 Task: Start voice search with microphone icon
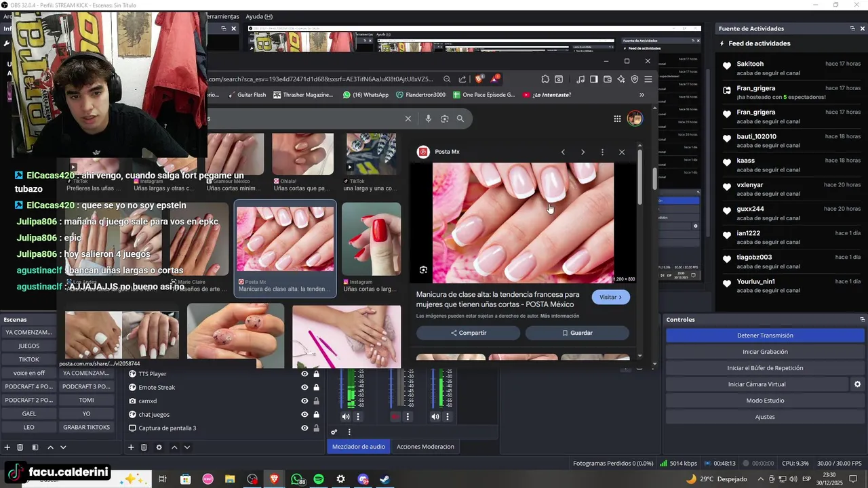tap(428, 119)
